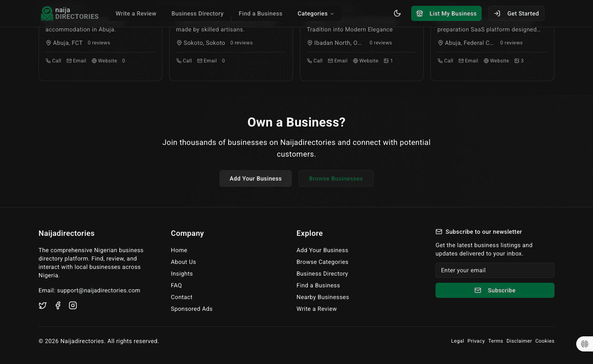Screen dimensions: 593x364
Task: Open the Instagram social icon
Action: [73, 305]
